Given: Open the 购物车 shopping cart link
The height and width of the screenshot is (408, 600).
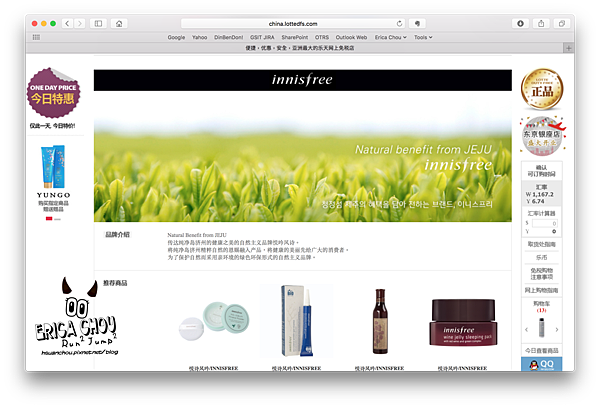Looking at the screenshot, I should pyautogui.click(x=541, y=304).
